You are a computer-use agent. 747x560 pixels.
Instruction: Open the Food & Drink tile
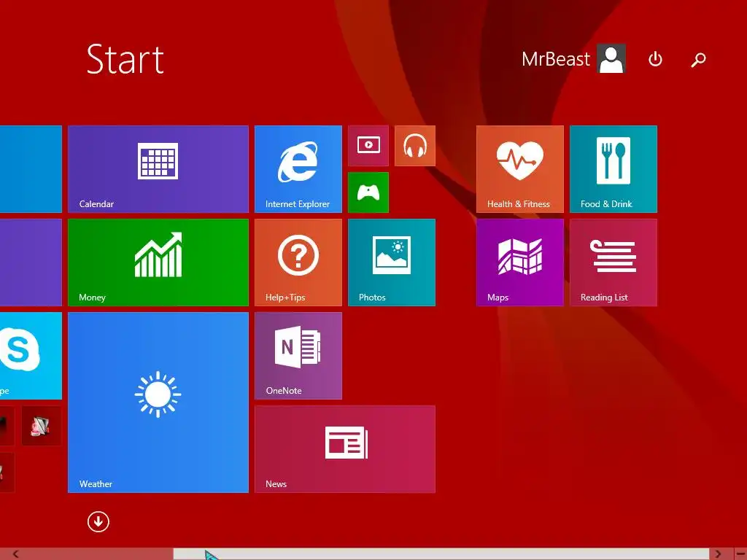[613, 169]
